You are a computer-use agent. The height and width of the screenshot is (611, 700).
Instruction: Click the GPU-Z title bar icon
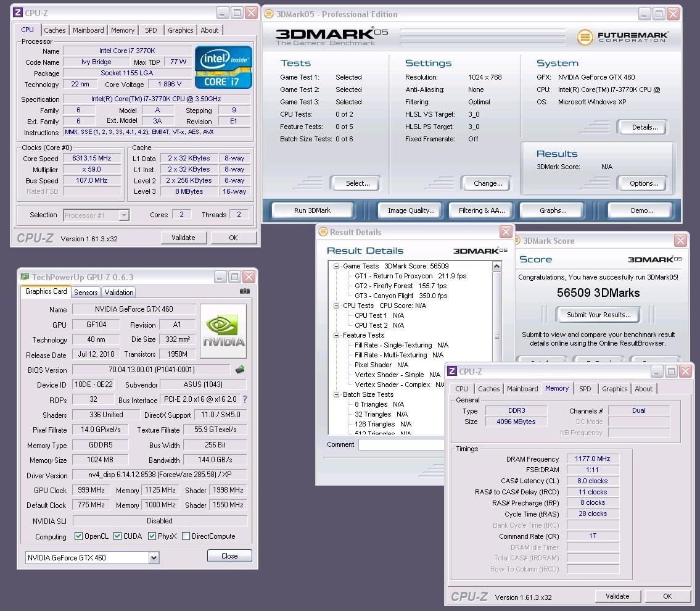coord(25,277)
